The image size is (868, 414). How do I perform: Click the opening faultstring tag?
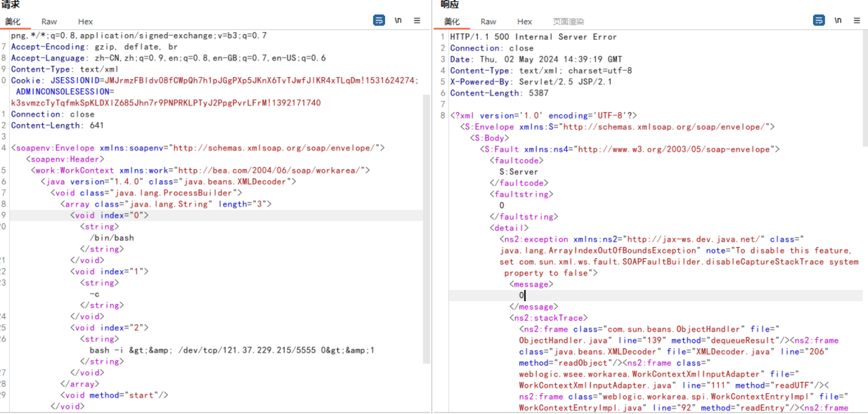coord(521,194)
